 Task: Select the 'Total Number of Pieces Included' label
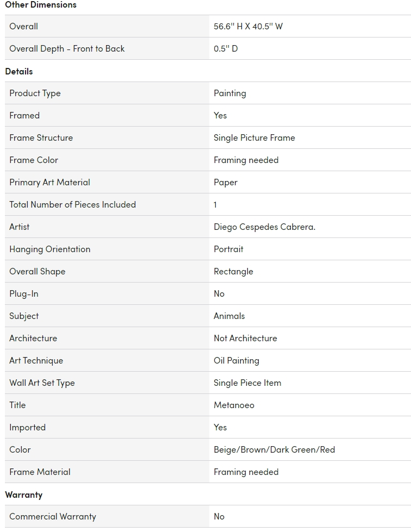72,204
